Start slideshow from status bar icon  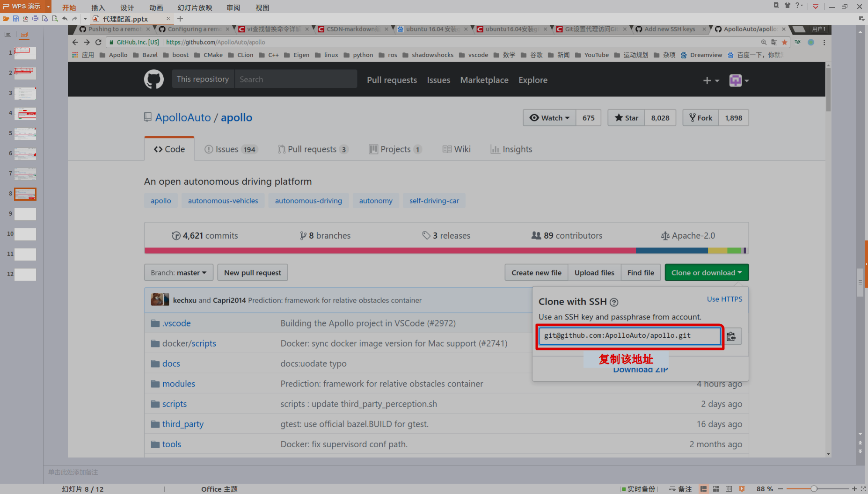click(742, 489)
